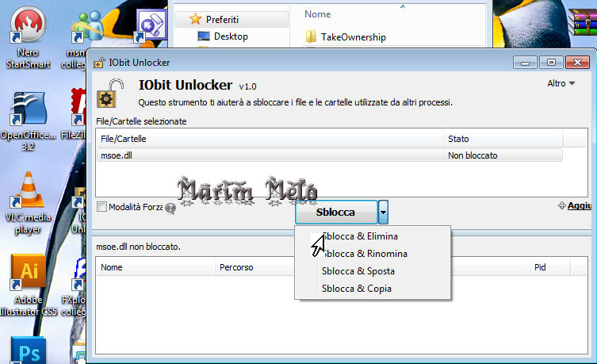The image size is (597, 364).
Task: Click the 'msoe.dll non bloccato.' status text
Action: coord(138,247)
